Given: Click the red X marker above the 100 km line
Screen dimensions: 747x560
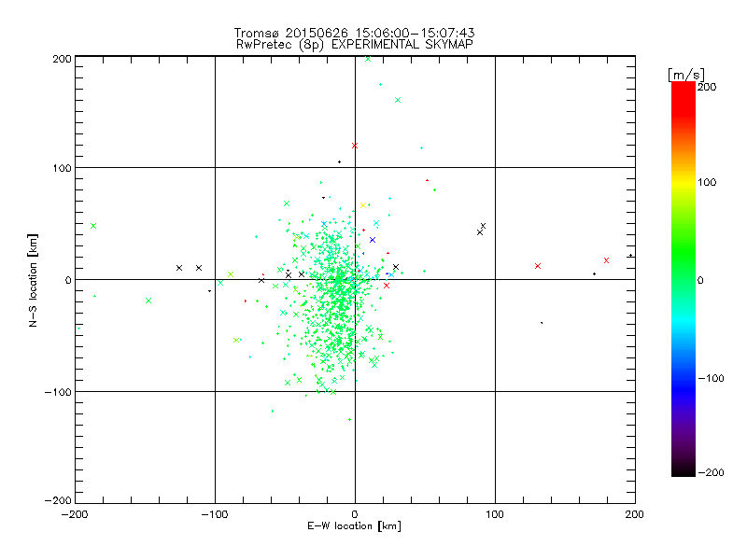Looking at the screenshot, I should (355, 146).
